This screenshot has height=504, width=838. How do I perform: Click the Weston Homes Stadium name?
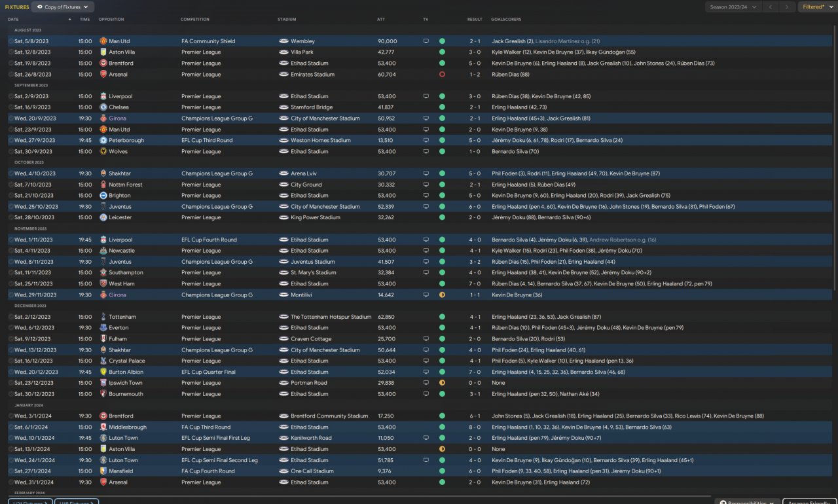click(x=321, y=140)
